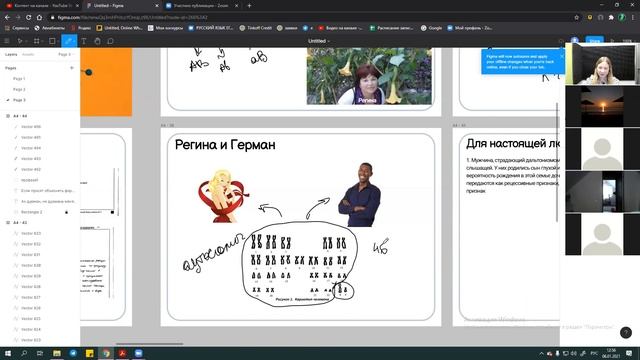Click the black-haired man image on canvas
Screen dimensions: 640x360
click(x=360, y=194)
